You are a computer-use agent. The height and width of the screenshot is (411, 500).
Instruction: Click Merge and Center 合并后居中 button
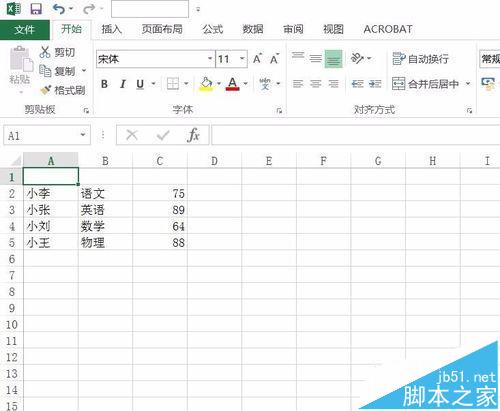pos(426,84)
